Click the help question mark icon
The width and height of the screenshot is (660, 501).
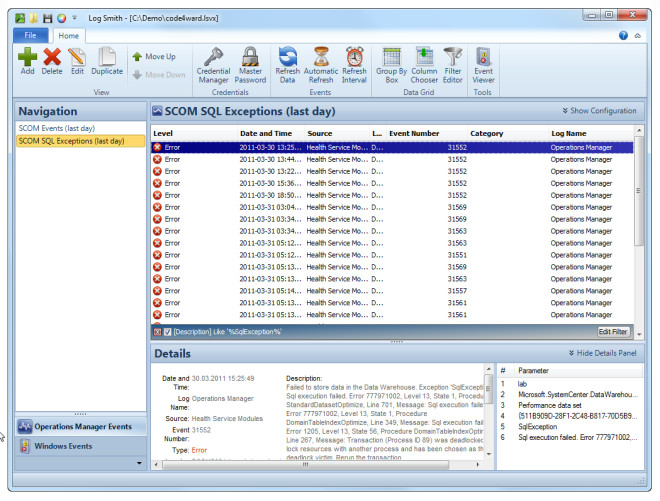pos(623,35)
